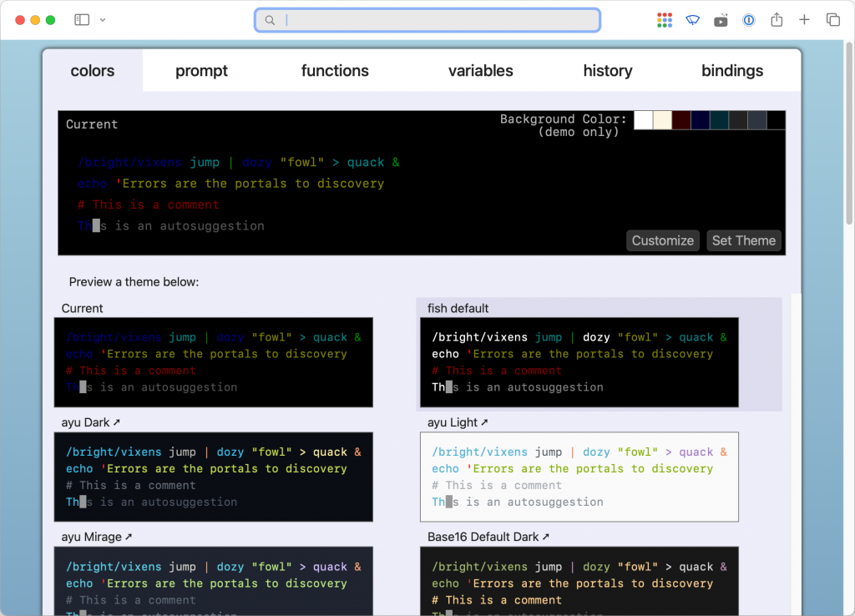This screenshot has width=855, height=616.
Task: Show the tab overview icon
Action: tap(832, 20)
